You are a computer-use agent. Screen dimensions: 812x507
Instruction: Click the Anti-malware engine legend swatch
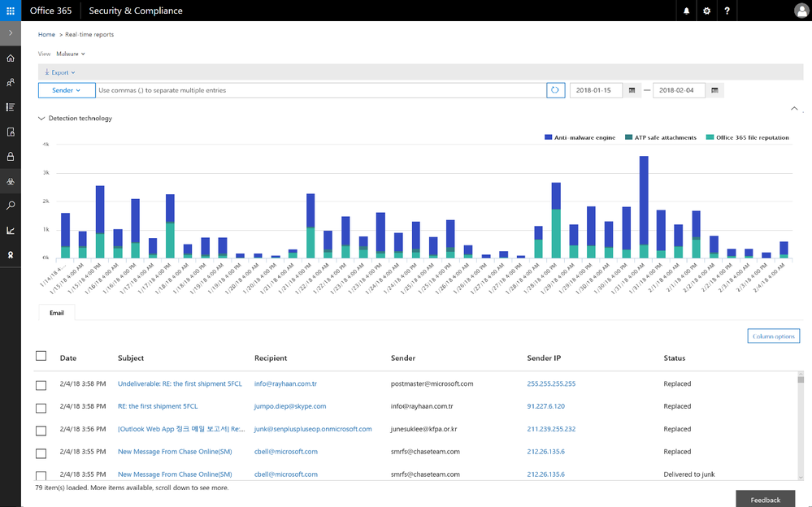[x=549, y=138]
